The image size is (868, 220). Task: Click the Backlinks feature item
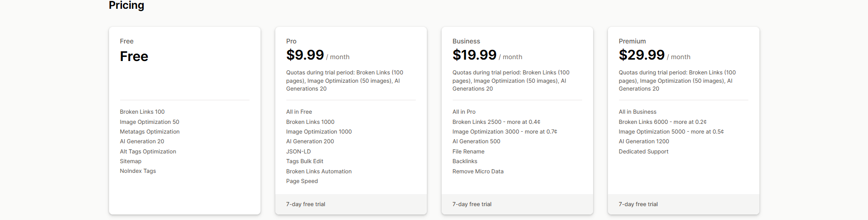[x=465, y=161]
